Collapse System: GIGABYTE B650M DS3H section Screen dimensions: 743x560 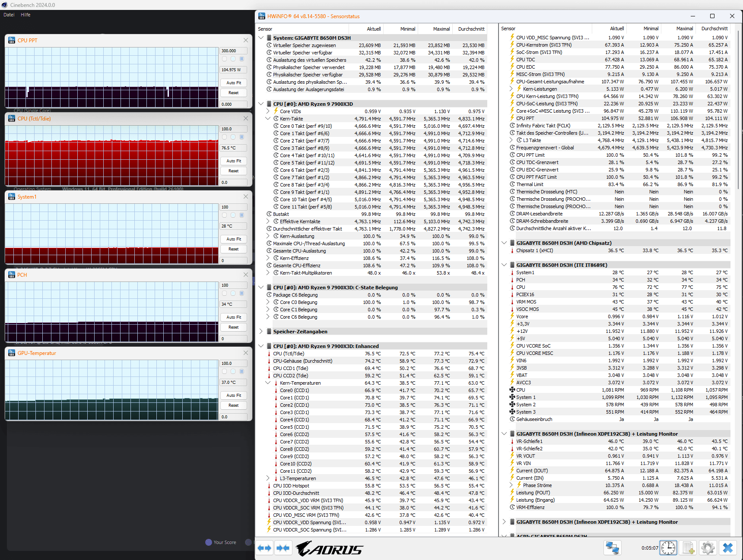pos(261,38)
